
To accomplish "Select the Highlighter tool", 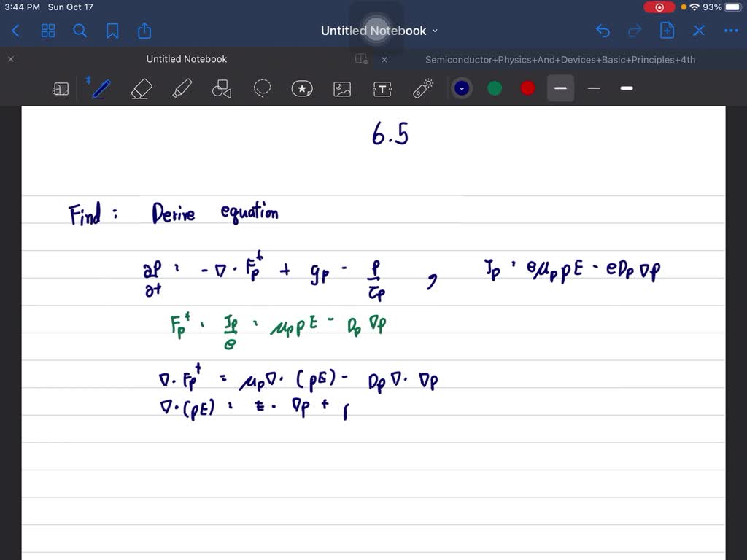I will [x=182, y=89].
